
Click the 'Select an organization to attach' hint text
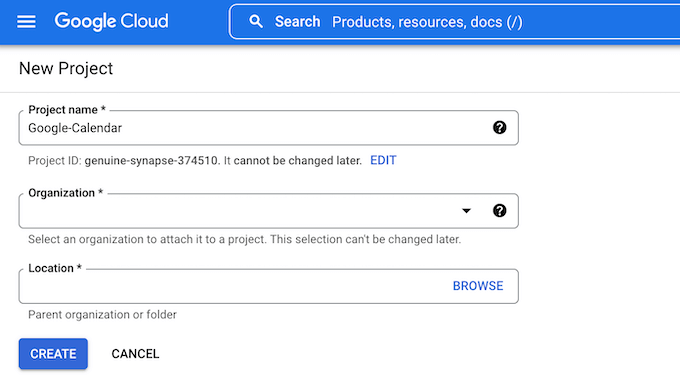tap(245, 239)
